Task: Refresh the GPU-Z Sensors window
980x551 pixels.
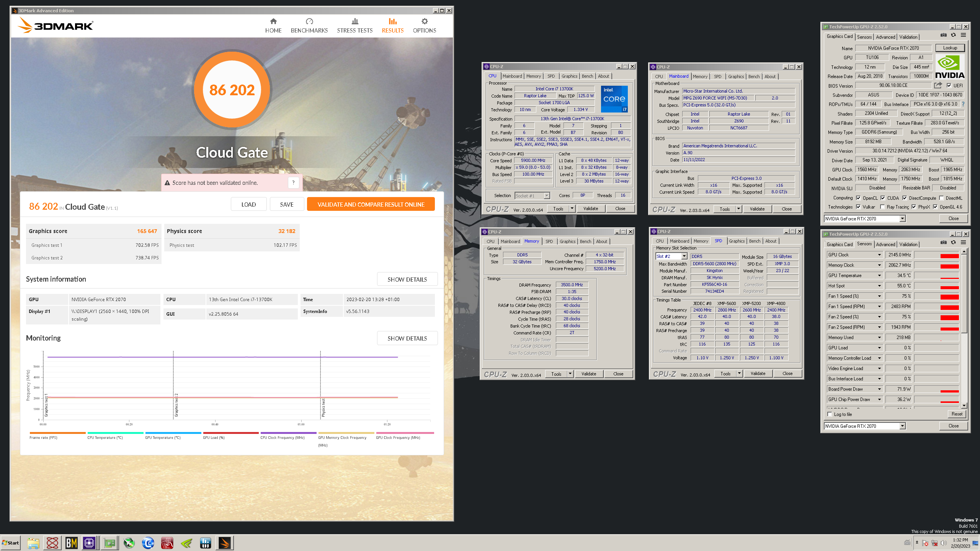Action: pyautogui.click(x=953, y=243)
